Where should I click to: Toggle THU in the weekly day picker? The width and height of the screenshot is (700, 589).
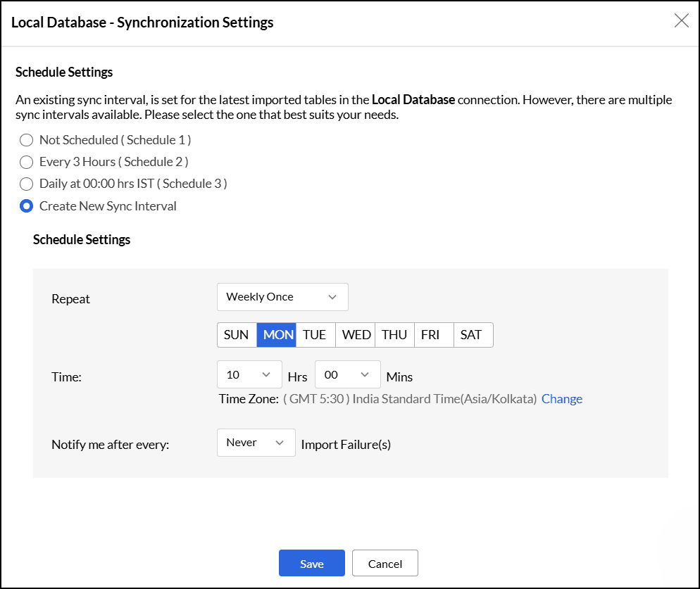(x=394, y=334)
